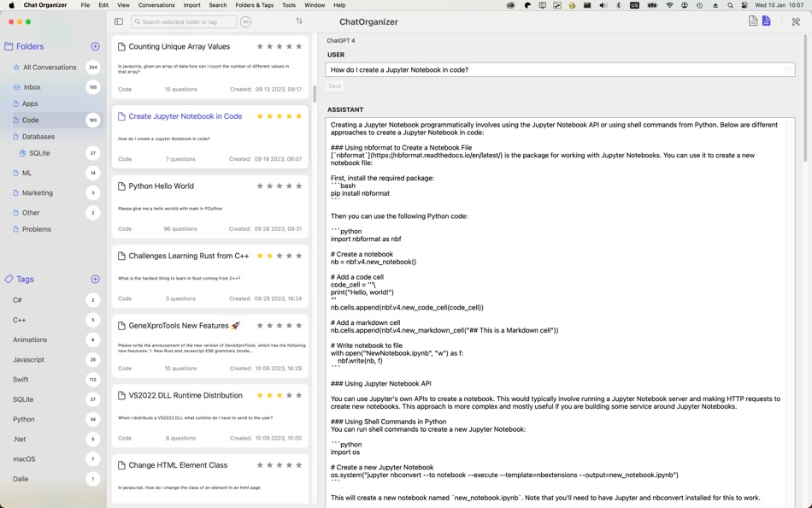Star the Python Hello World conversation
The height and width of the screenshot is (508, 812).
[260, 186]
